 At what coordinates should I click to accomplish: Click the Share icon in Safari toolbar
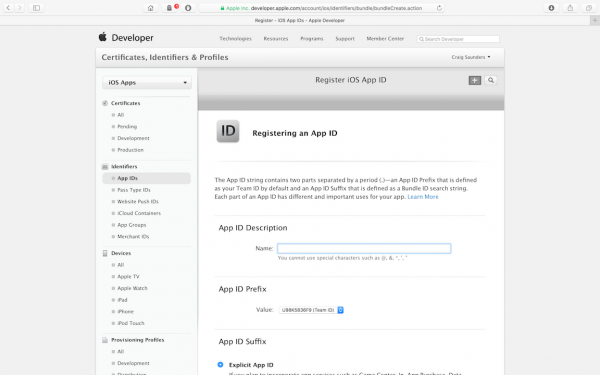570,8
